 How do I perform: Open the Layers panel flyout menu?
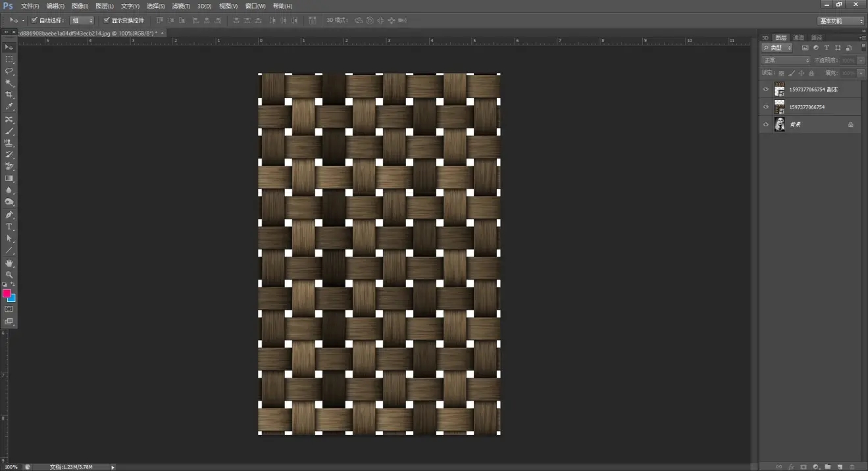(863, 37)
